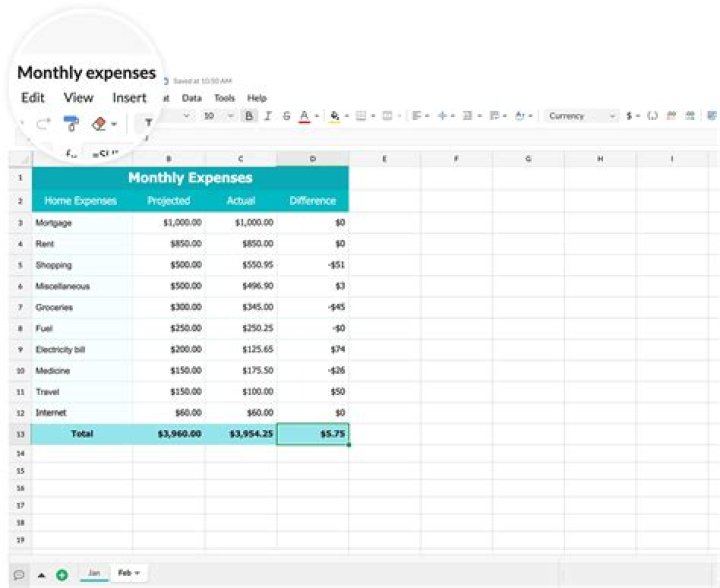720x588 pixels.
Task: Click the 'Projected' header cell
Action: click(169, 201)
